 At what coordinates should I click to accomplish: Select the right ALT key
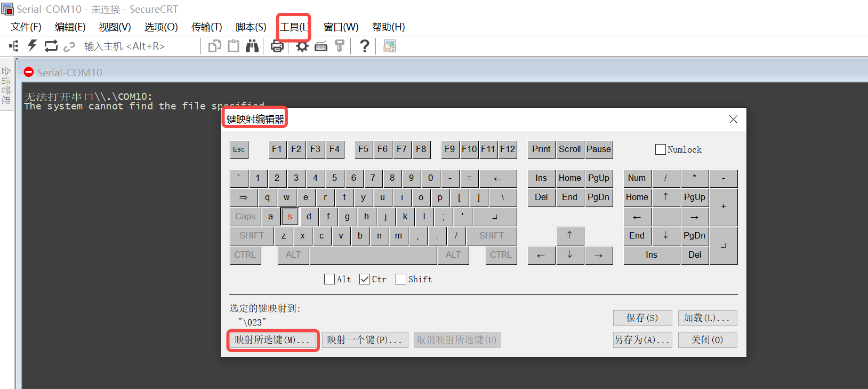(453, 255)
